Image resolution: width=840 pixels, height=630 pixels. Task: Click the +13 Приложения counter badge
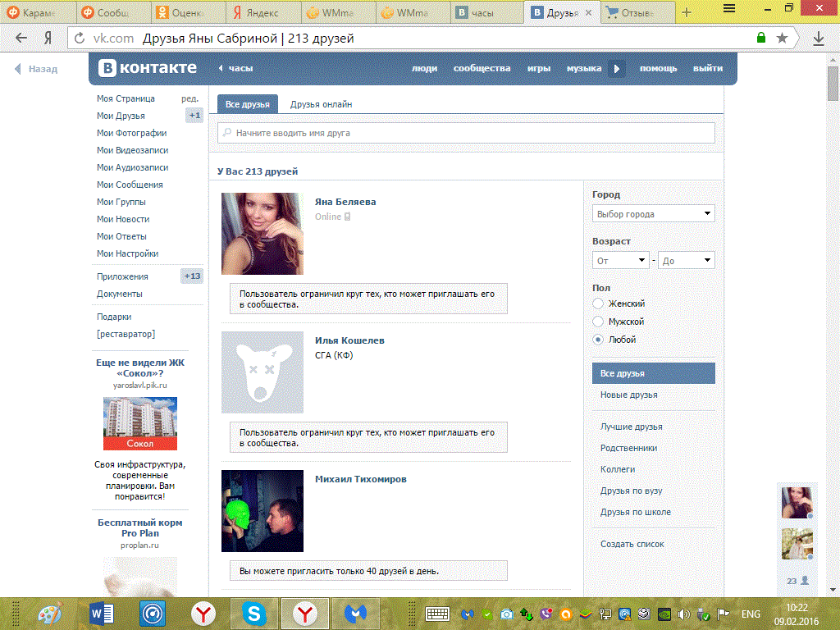(x=192, y=276)
